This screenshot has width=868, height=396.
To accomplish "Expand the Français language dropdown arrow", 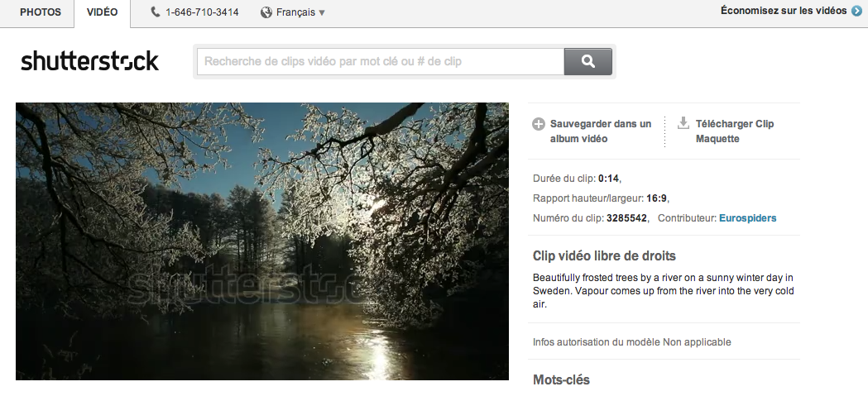I will coord(322,13).
